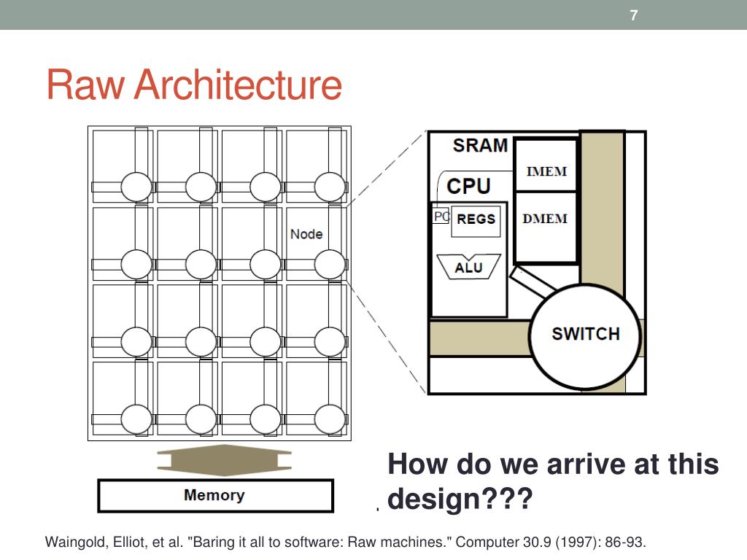Click the Waingold citation at the bottom

[x=345, y=542]
